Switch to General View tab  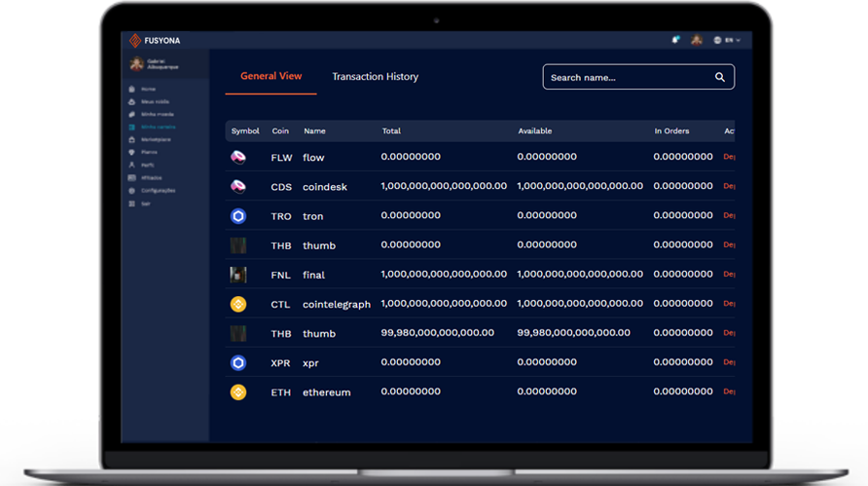(x=271, y=77)
